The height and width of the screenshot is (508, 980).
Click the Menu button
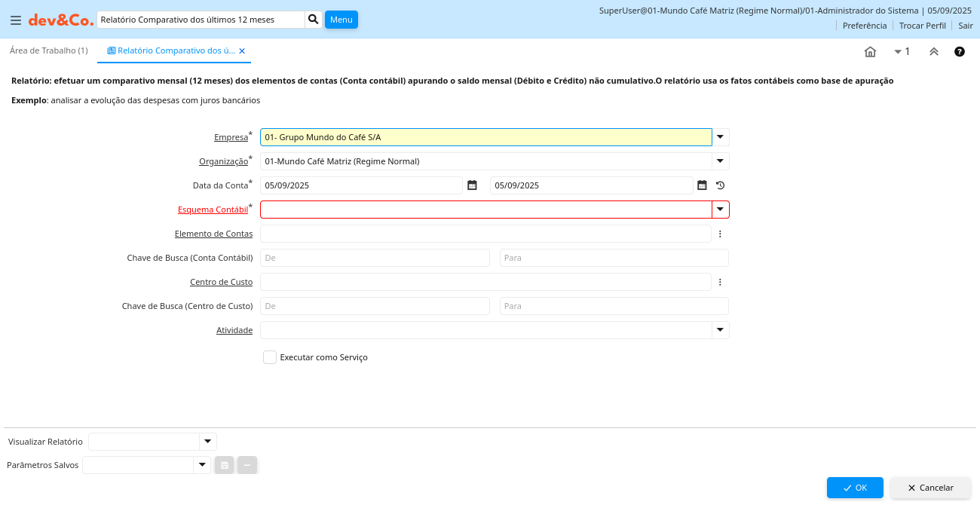(341, 20)
